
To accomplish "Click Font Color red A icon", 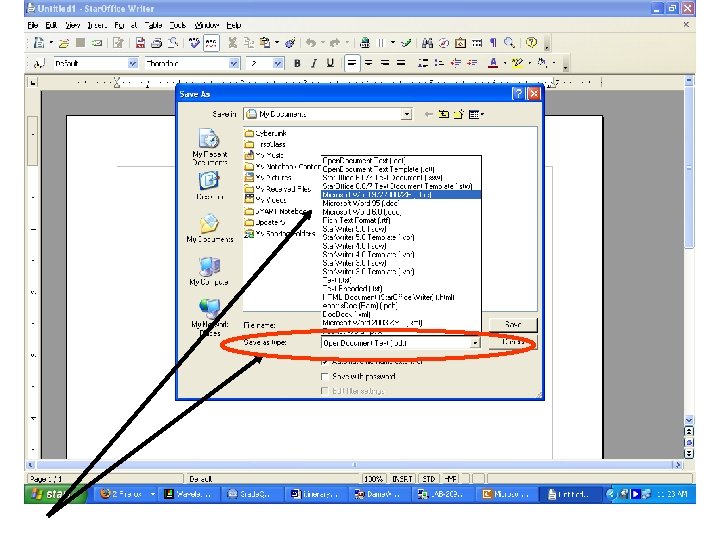I will click(x=493, y=63).
